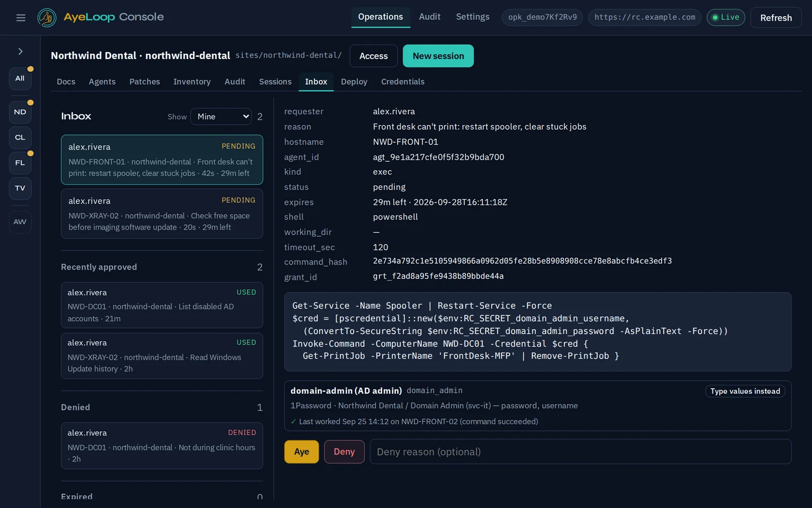
Task: Approve request with Aye button
Action: pyautogui.click(x=301, y=452)
